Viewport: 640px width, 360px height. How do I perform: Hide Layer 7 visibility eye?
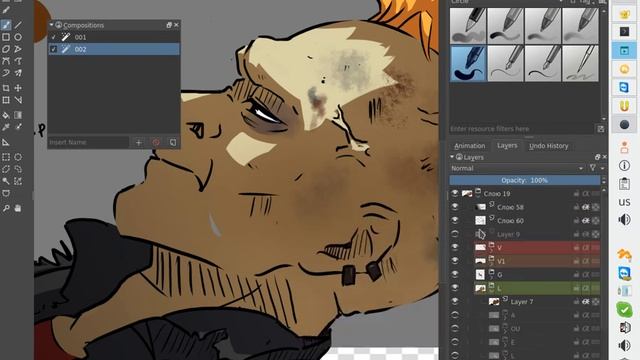point(455,301)
